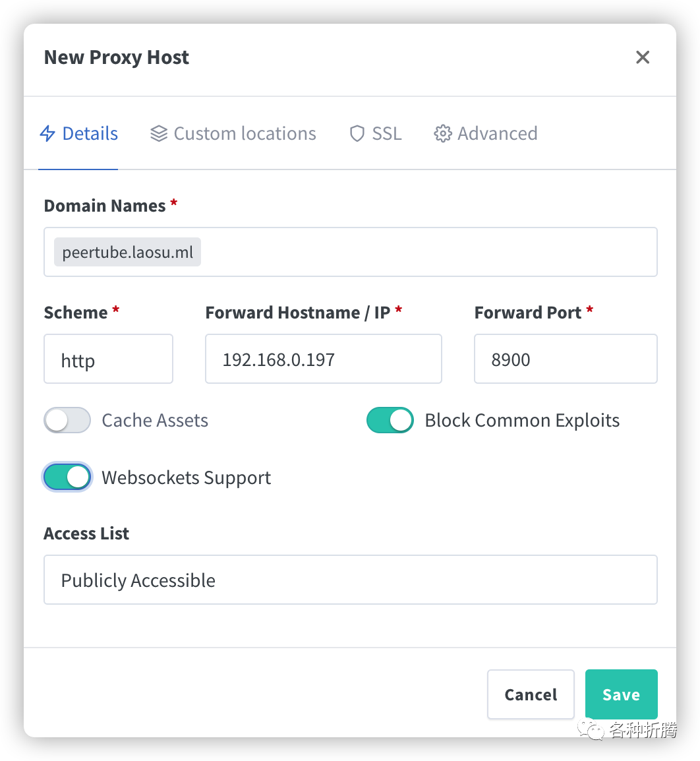This screenshot has height=761, width=700.
Task: Switch to the Custom locations tab
Action: tap(233, 133)
